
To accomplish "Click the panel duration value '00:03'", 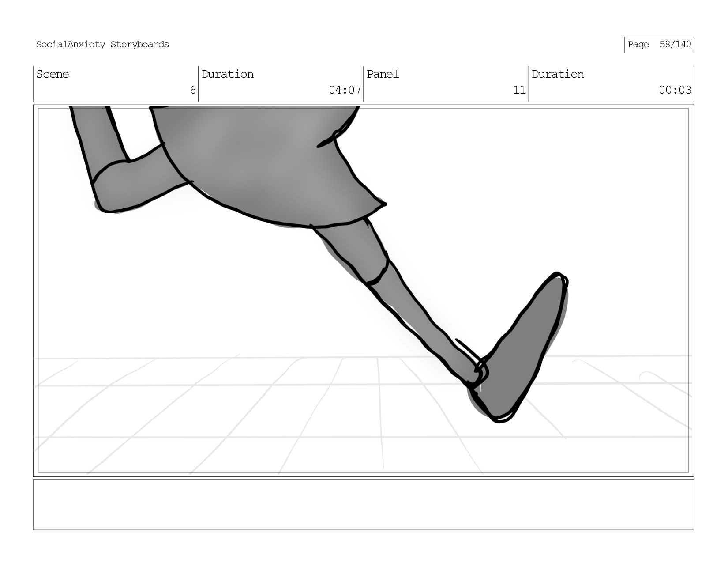I will 675,90.
